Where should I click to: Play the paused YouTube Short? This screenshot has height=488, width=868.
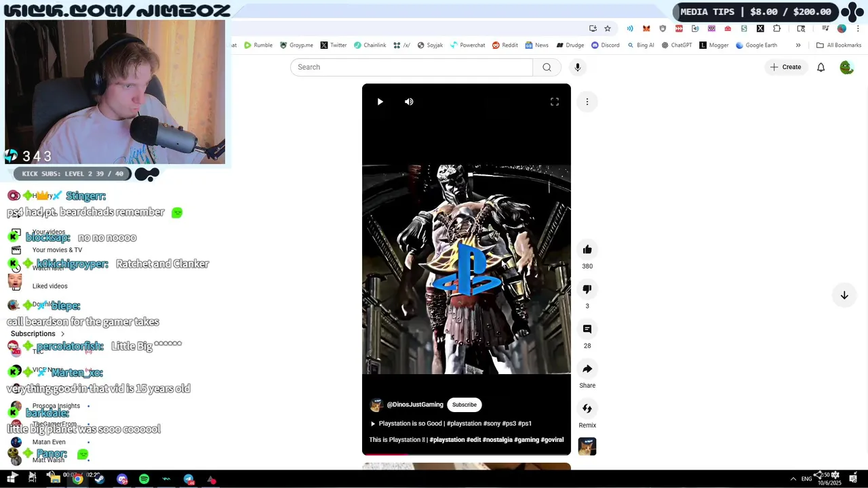pos(380,102)
